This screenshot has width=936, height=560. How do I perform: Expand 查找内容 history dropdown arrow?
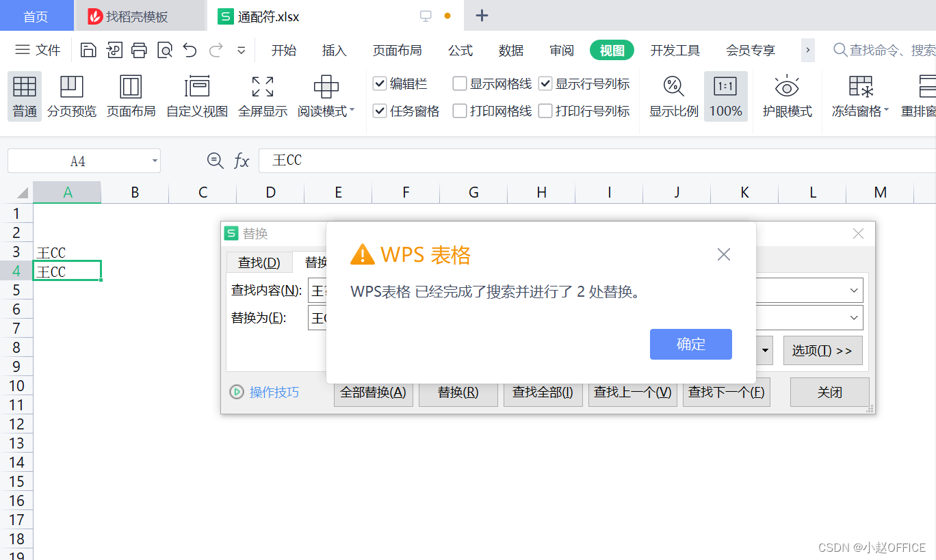pos(854,290)
